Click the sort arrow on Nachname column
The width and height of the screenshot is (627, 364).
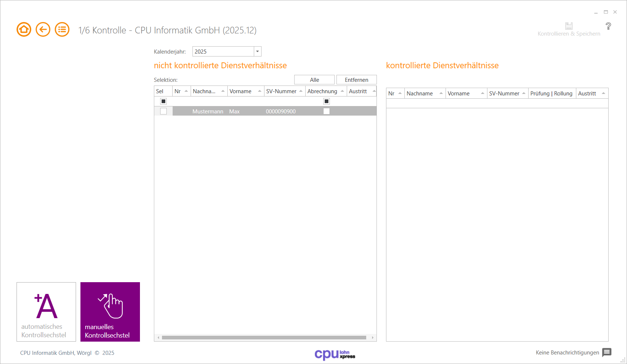click(x=223, y=91)
